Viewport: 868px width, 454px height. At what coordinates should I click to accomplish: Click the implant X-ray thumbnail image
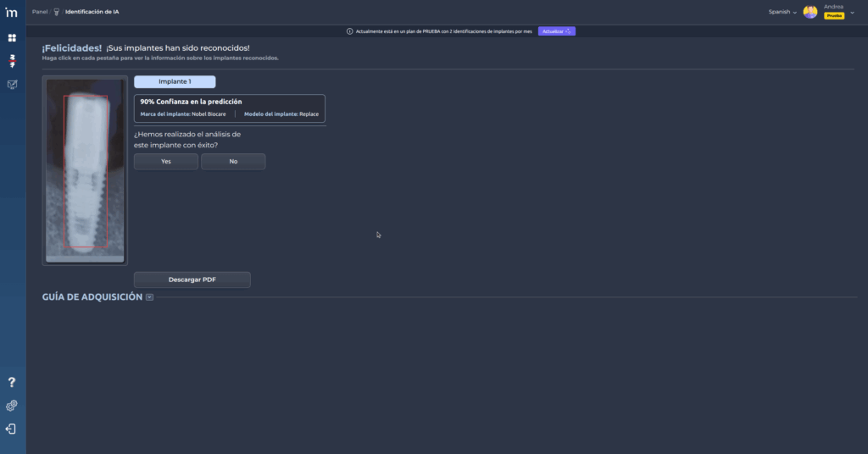(85, 169)
